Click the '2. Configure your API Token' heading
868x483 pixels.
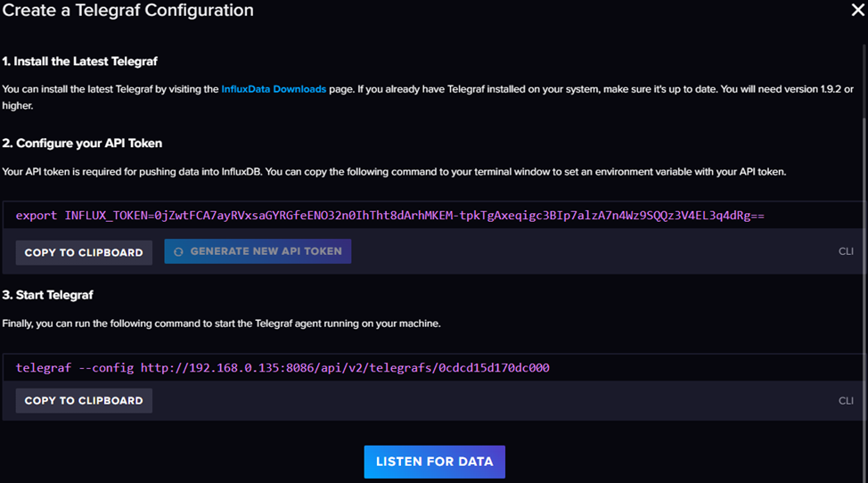click(x=82, y=143)
